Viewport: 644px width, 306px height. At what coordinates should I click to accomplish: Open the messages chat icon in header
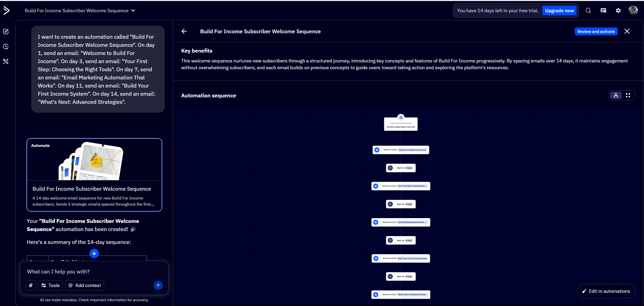603,11
